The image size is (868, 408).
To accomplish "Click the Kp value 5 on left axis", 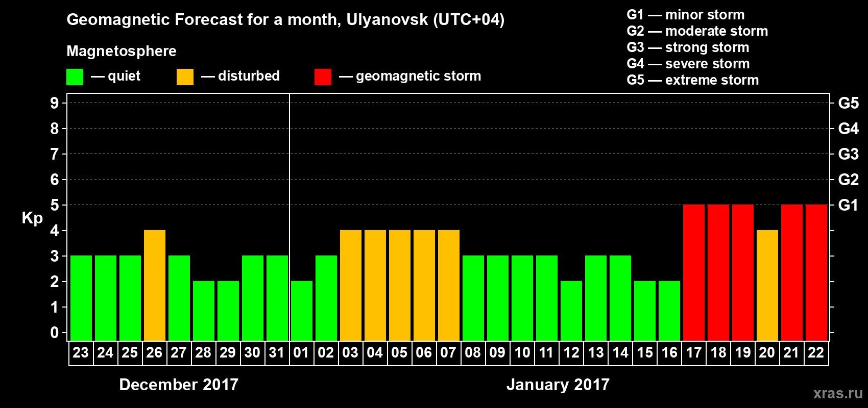I will coord(55,205).
